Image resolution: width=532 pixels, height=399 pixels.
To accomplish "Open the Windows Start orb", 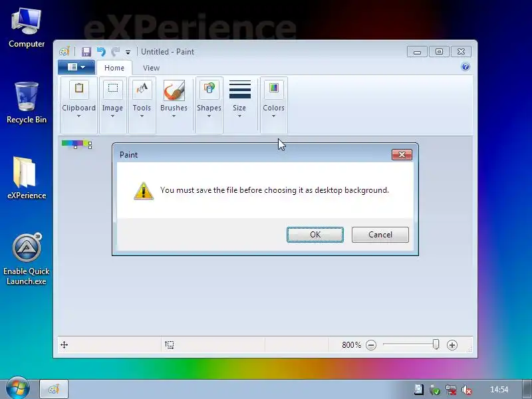I will (18, 388).
